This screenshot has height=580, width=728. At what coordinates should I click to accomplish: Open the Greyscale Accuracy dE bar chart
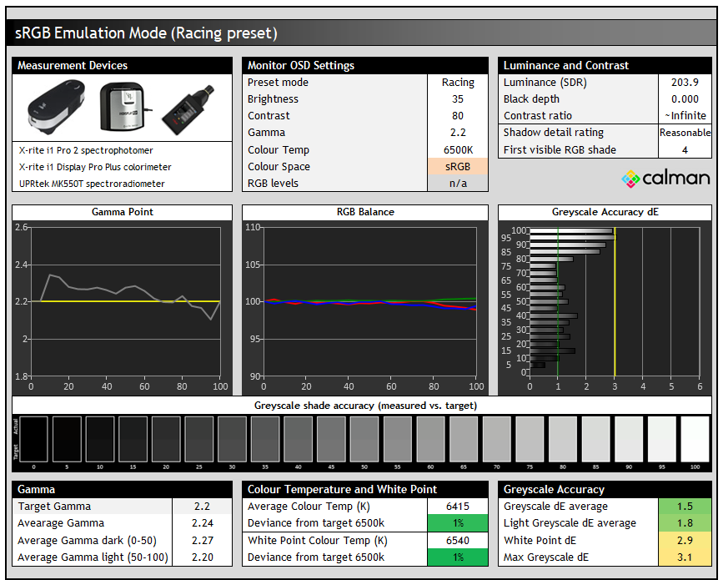(x=605, y=301)
